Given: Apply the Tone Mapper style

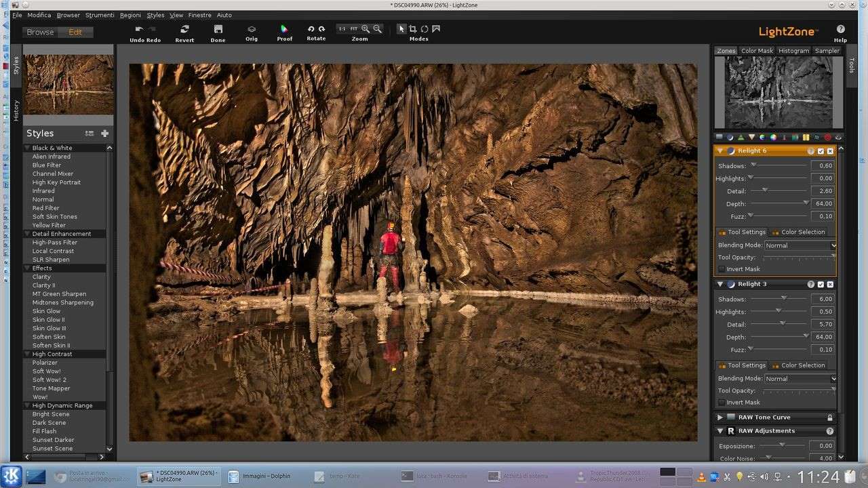Looking at the screenshot, I should [51, 388].
